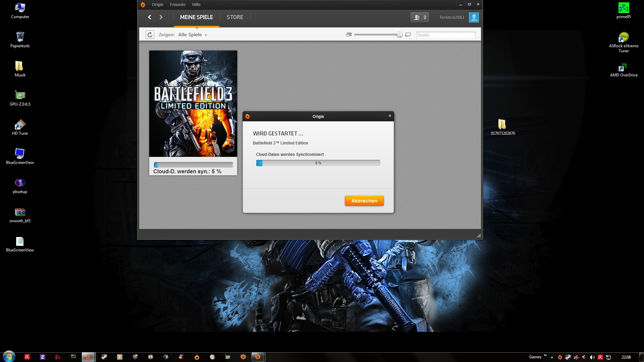Click the 'Cloud-D. werden syn.: 5 %' text
Viewport: 644px width, 362px height.
[x=187, y=171]
